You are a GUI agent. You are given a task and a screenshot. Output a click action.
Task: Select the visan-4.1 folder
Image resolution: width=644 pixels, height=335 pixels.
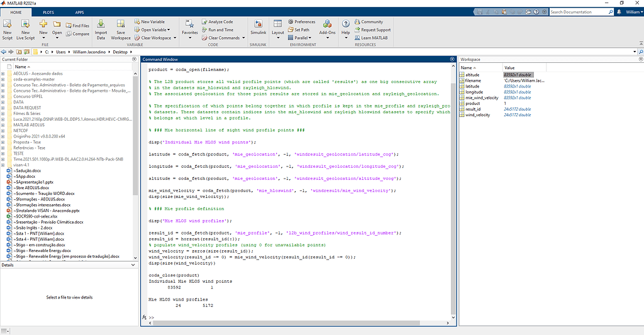point(21,165)
